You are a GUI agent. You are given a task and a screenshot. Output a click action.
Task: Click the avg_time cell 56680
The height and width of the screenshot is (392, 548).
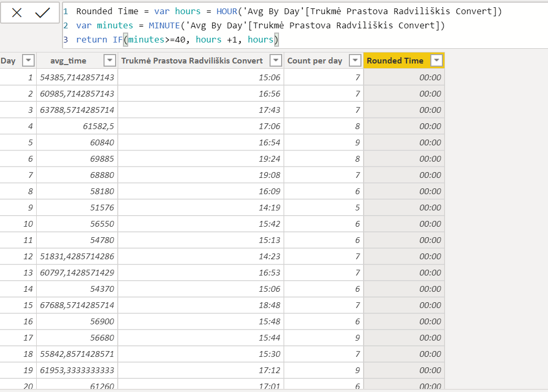77,337
